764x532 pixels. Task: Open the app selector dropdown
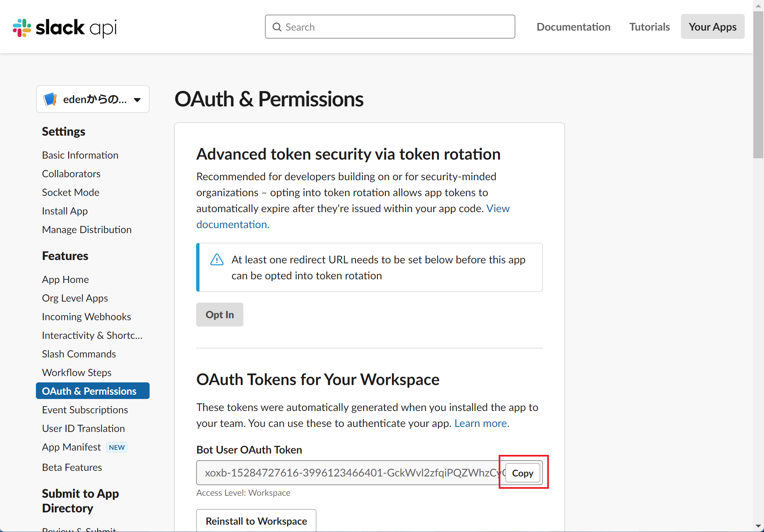pos(92,99)
